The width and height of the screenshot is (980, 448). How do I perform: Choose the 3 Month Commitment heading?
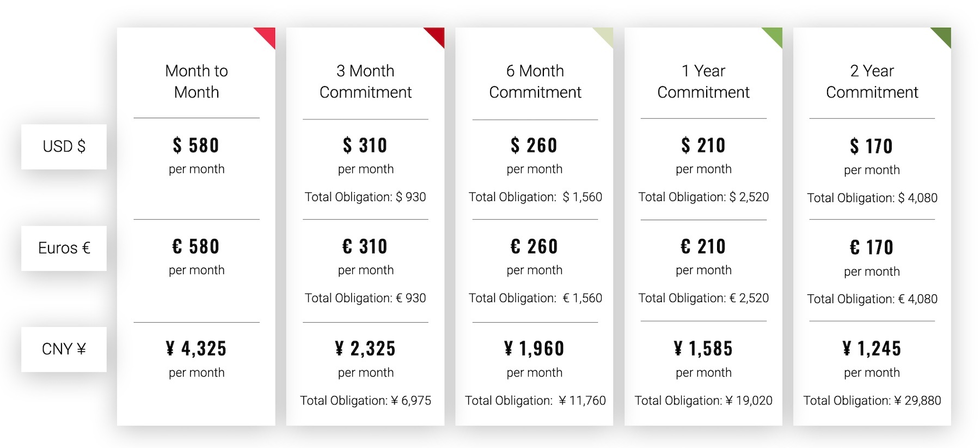tap(365, 81)
